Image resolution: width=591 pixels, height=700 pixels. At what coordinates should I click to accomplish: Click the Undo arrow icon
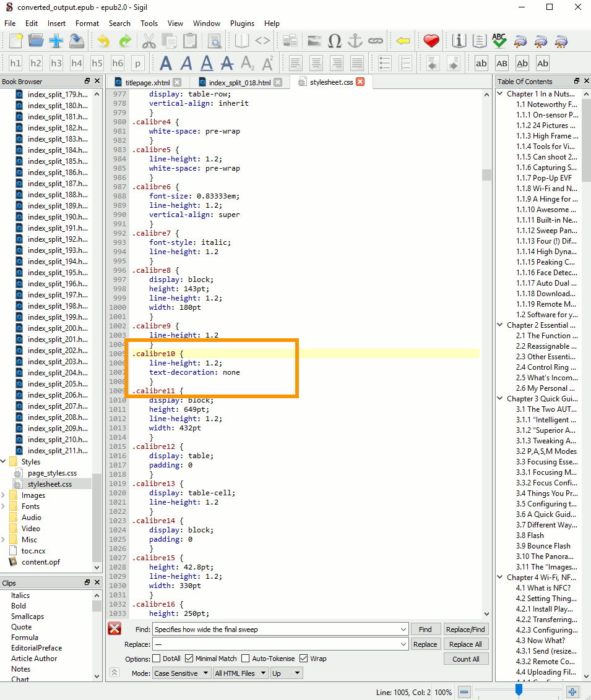pyautogui.click(x=103, y=41)
